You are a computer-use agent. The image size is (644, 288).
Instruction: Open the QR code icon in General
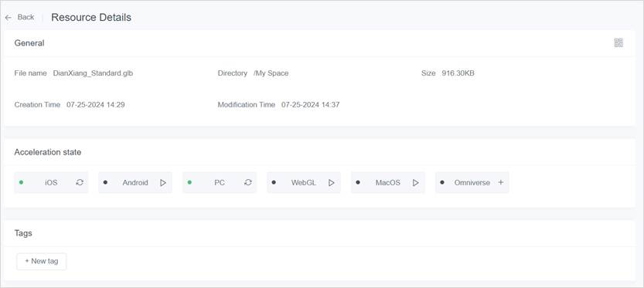point(618,42)
